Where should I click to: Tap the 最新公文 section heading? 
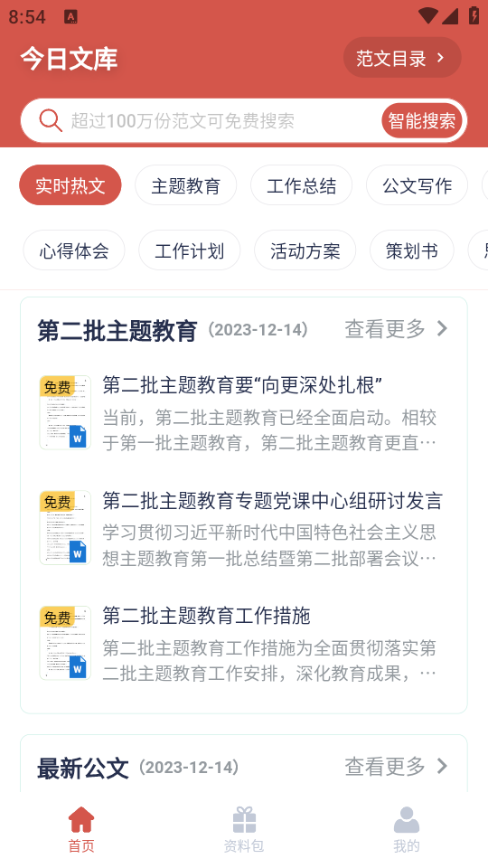click(83, 769)
